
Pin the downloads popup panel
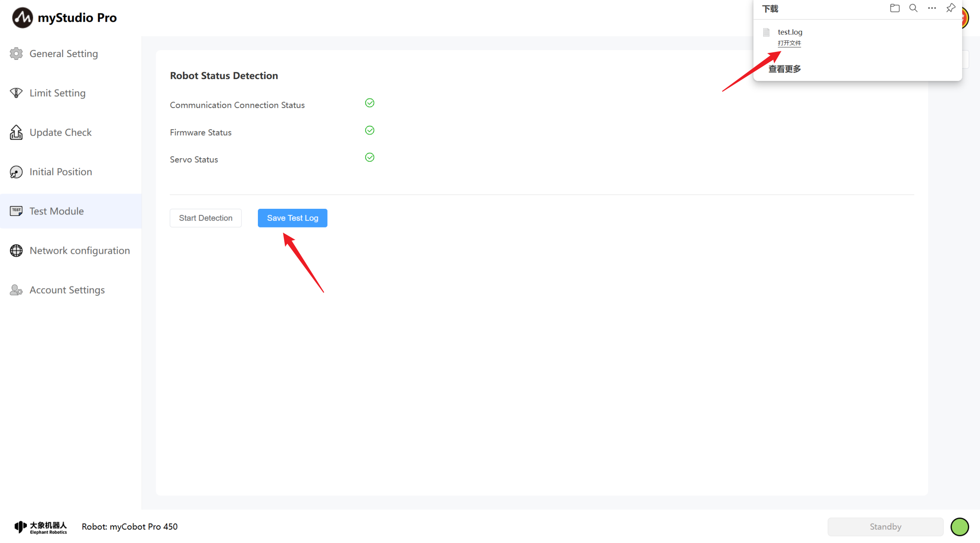tap(951, 8)
